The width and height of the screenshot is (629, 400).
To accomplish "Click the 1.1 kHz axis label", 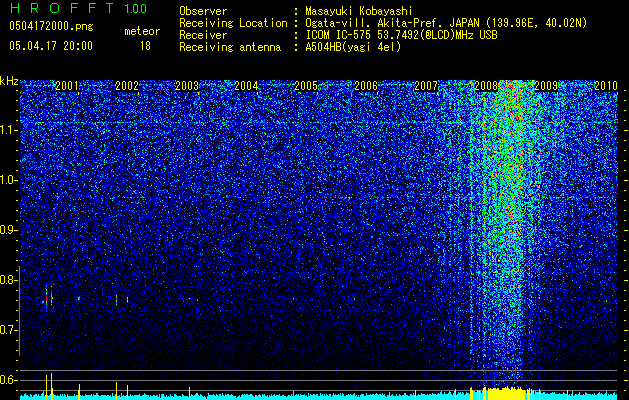I will coord(8,130).
